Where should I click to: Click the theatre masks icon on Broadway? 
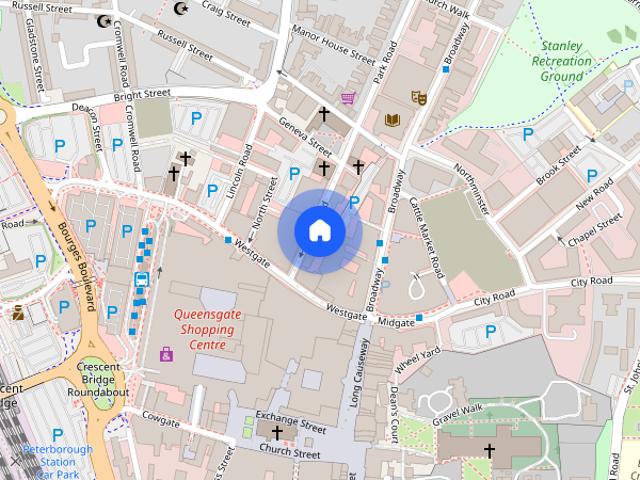[420, 97]
